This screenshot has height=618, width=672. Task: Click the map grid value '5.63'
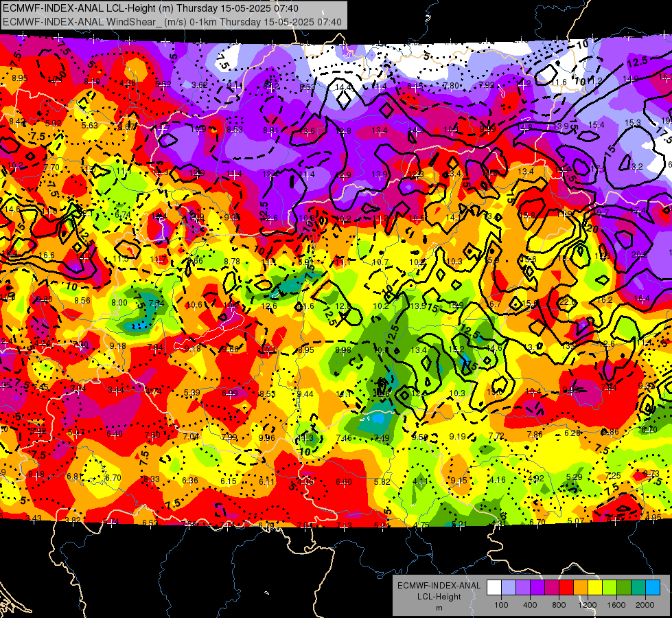click(89, 125)
